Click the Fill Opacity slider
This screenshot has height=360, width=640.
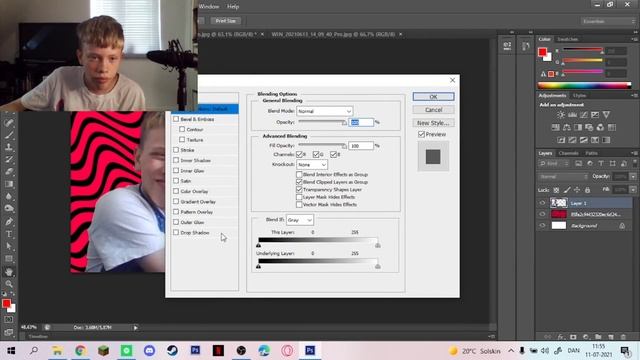tap(322, 145)
